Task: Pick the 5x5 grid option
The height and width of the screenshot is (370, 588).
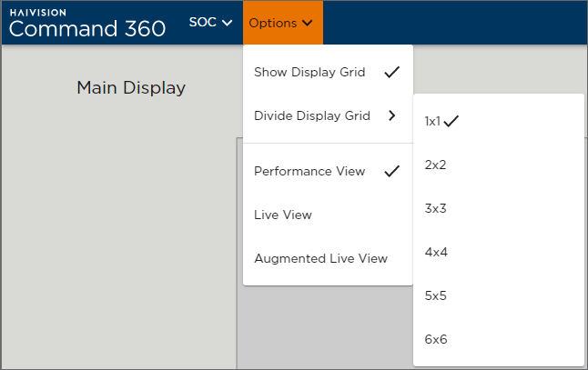Action: click(435, 295)
